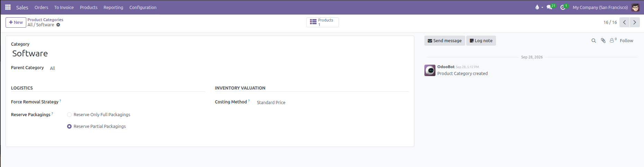Image resolution: width=644 pixels, height=167 pixels.
Task: Click the LOGISTICS section heading
Action: click(x=22, y=88)
